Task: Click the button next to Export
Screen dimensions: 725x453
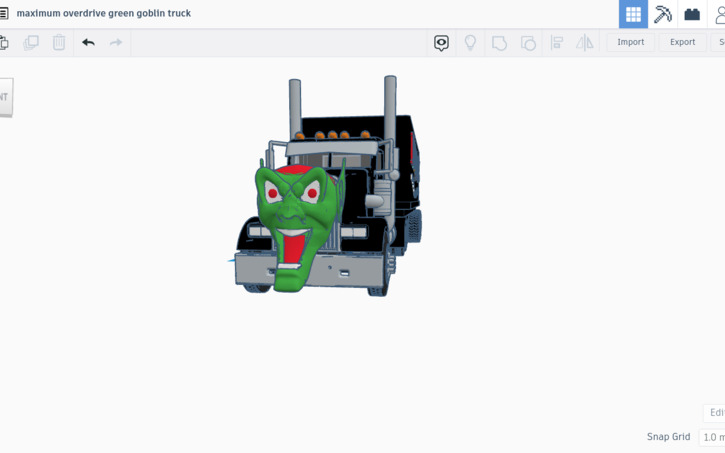Action: point(718,42)
